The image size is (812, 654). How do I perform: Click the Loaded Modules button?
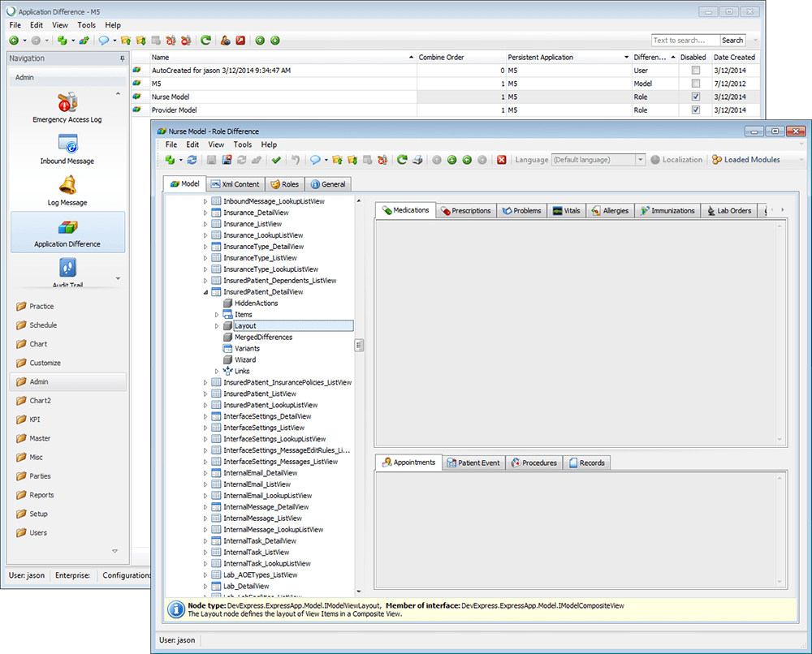(x=746, y=160)
